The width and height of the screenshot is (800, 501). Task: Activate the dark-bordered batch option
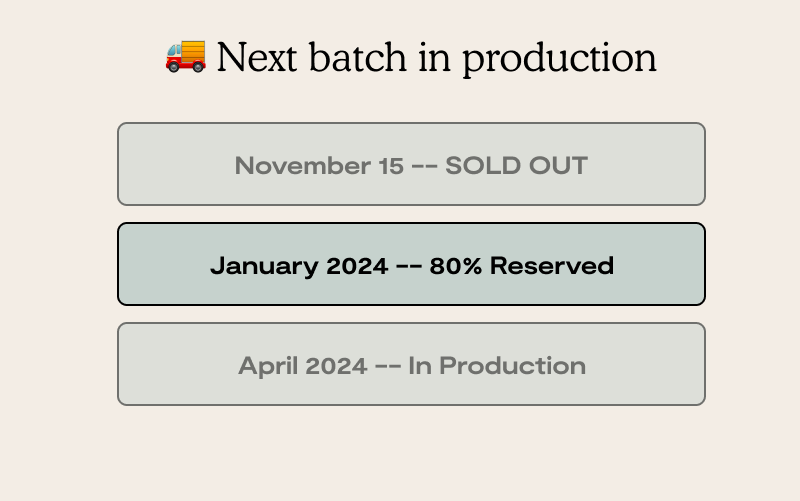click(411, 264)
